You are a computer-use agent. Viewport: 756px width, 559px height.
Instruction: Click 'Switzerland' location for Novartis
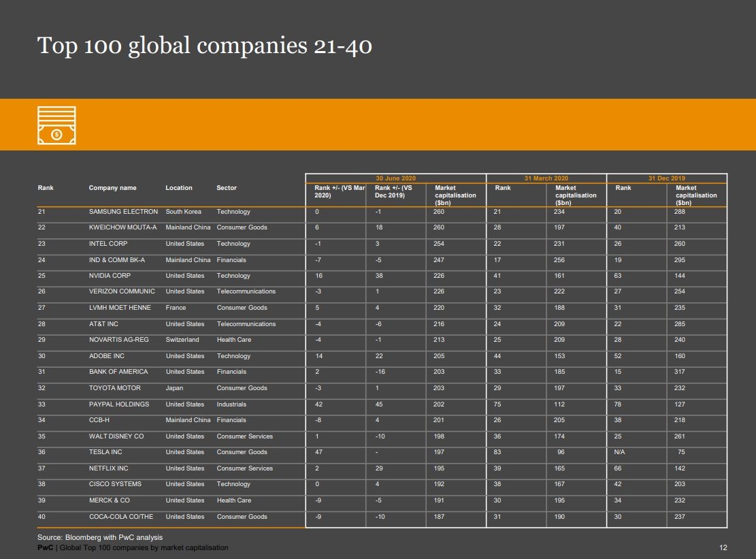(x=182, y=340)
